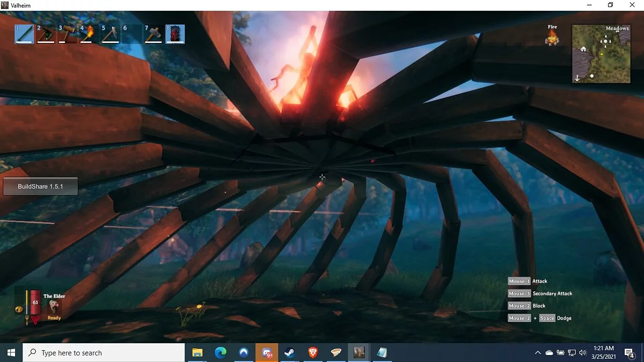Viewport: 644px width, 362px height.
Task: Launch Brave browser from the taskbar
Action: click(312, 353)
